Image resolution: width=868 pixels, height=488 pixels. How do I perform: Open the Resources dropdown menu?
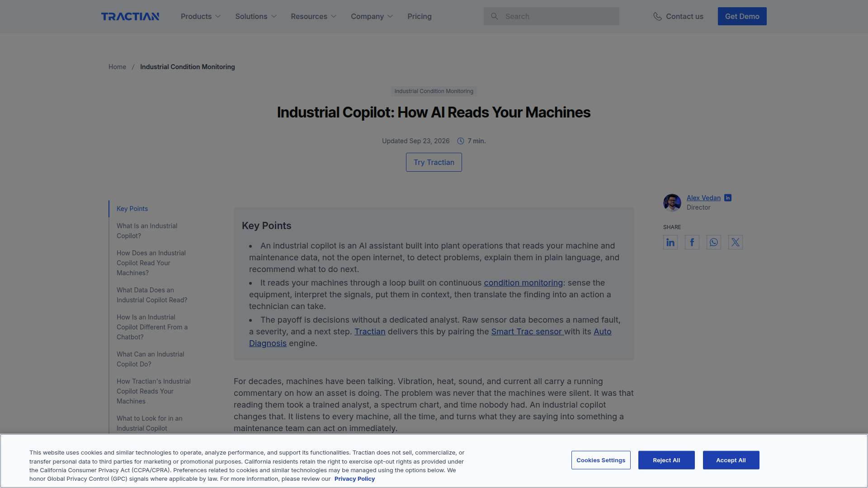(x=314, y=16)
